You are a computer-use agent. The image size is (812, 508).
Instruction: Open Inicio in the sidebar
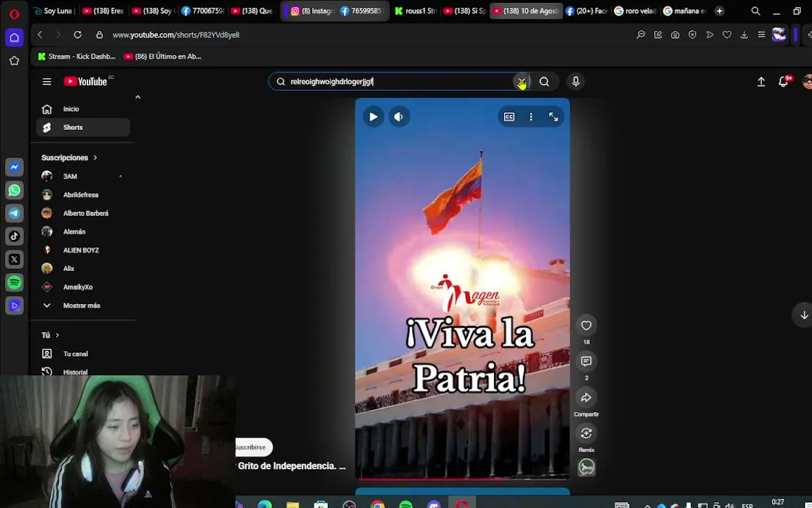coord(83,109)
